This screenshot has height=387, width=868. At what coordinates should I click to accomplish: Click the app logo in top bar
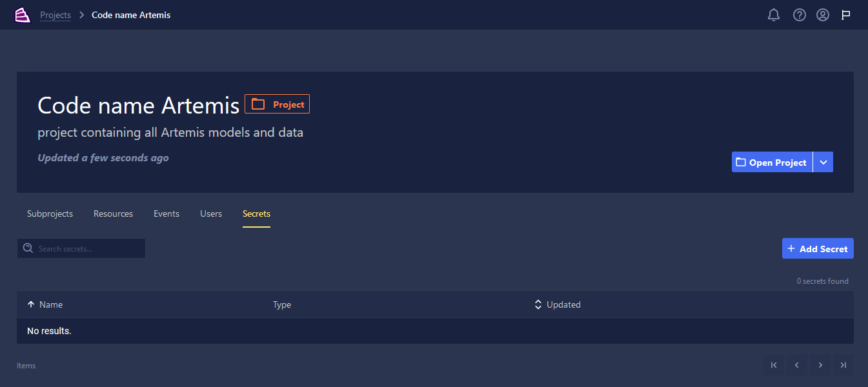pos(23,15)
